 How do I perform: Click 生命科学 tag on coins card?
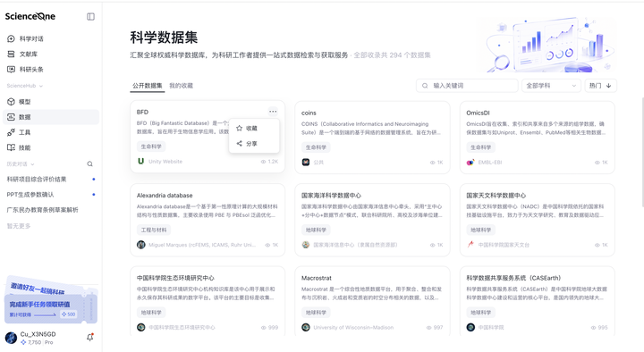[316, 147]
